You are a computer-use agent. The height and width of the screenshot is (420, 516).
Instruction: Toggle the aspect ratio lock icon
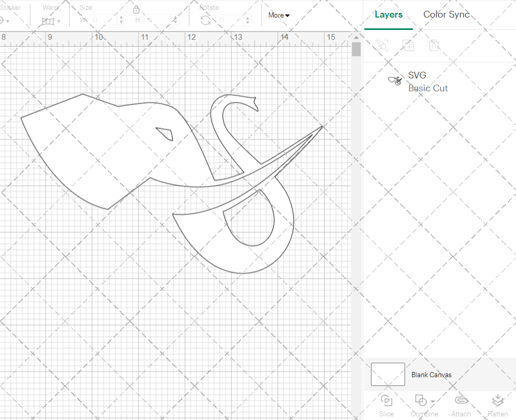tap(136, 10)
